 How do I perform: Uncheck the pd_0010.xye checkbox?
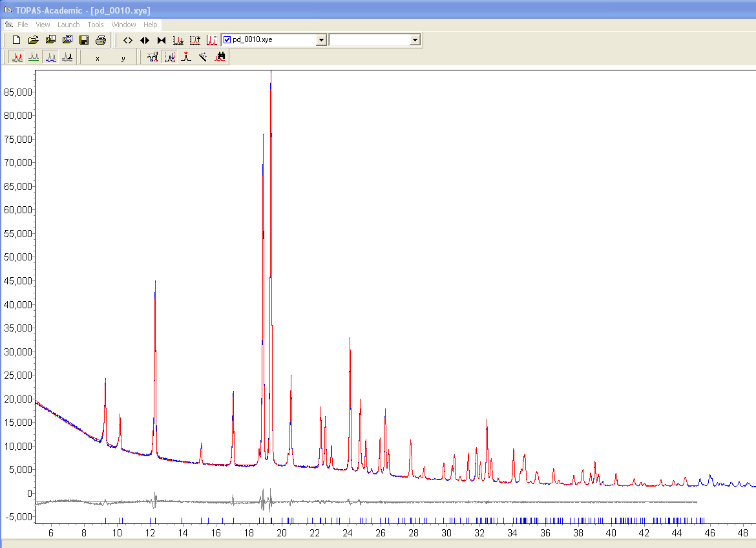(227, 39)
